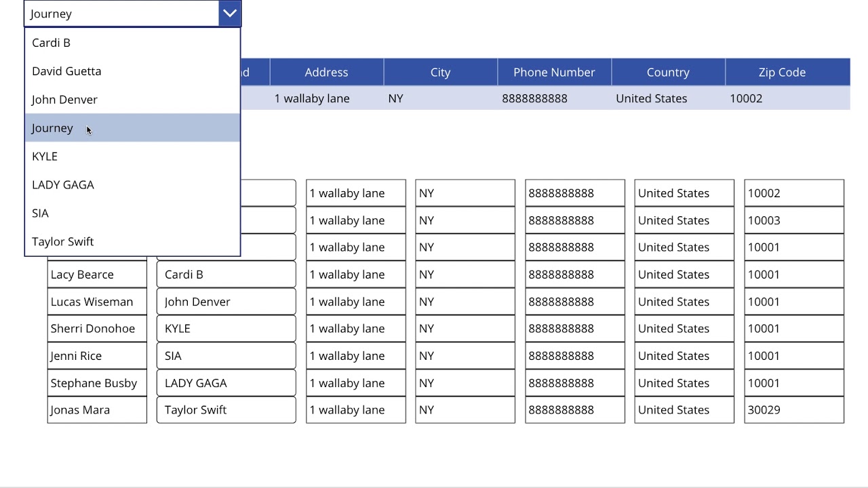Click phone number field in Lacy Bearce row
This screenshot has width=868, height=488.
pos(575,274)
